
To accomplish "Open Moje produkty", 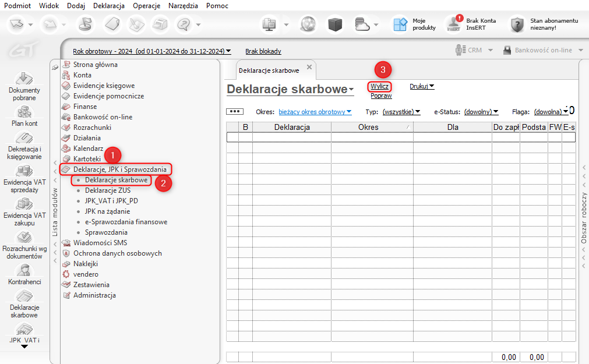I will click(x=414, y=24).
